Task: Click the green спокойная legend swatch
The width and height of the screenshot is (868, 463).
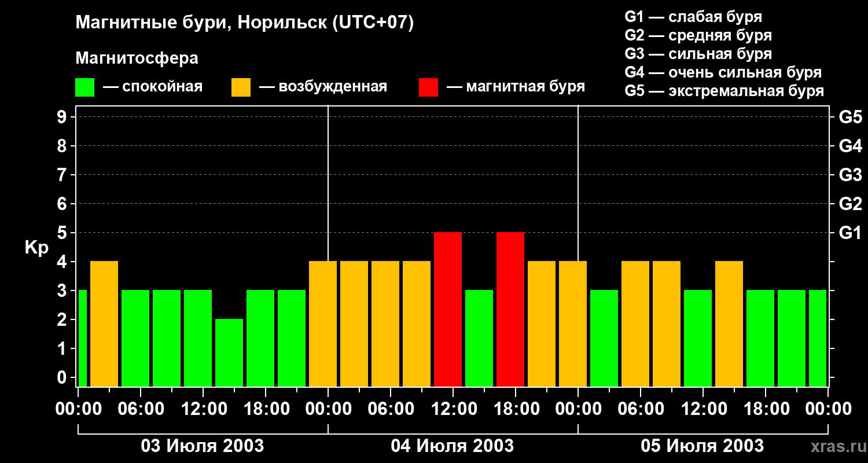Action: coord(84,87)
